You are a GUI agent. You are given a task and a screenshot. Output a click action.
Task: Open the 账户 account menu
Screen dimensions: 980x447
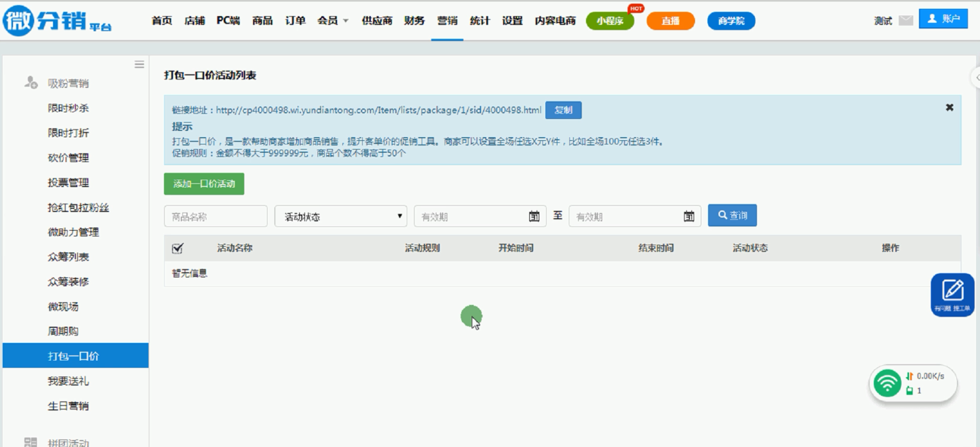[943, 19]
